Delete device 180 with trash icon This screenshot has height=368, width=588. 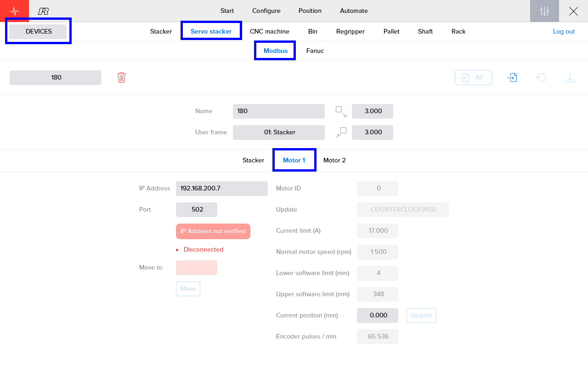pos(121,77)
